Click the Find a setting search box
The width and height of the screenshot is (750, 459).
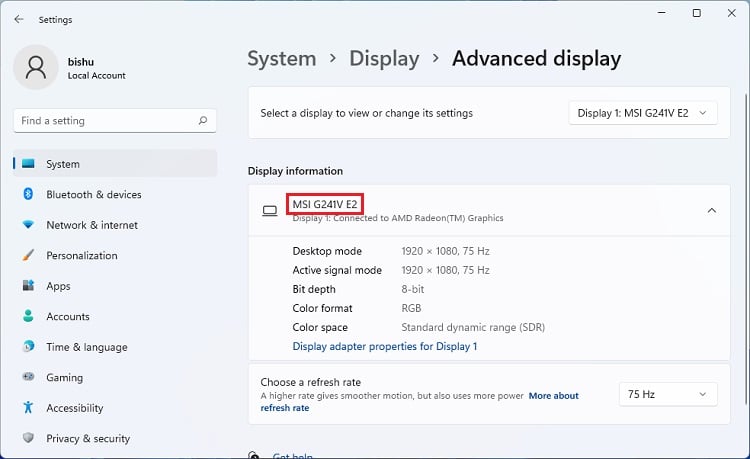tap(105, 121)
